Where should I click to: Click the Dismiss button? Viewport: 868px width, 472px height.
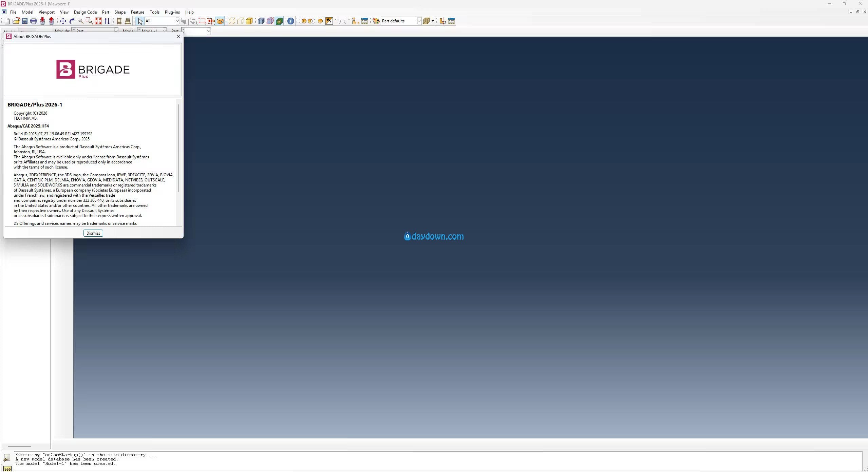tap(93, 233)
